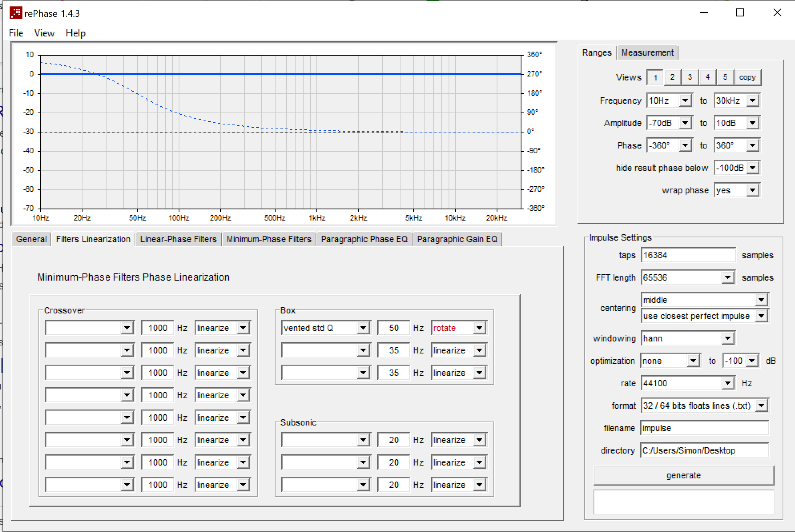Switch to the General tab

[31, 239]
